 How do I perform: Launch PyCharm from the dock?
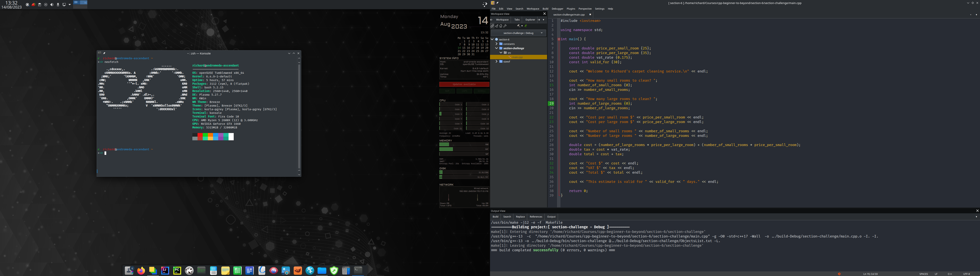point(177,271)
